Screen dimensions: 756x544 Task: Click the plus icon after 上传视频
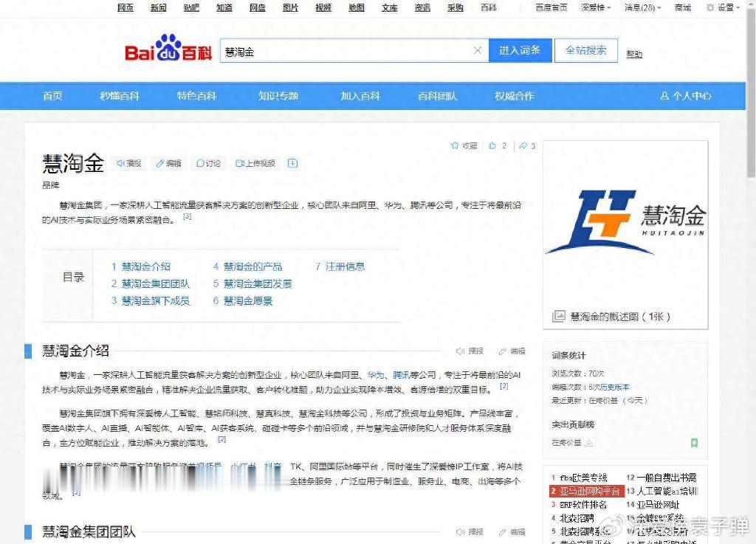point(292,163)
